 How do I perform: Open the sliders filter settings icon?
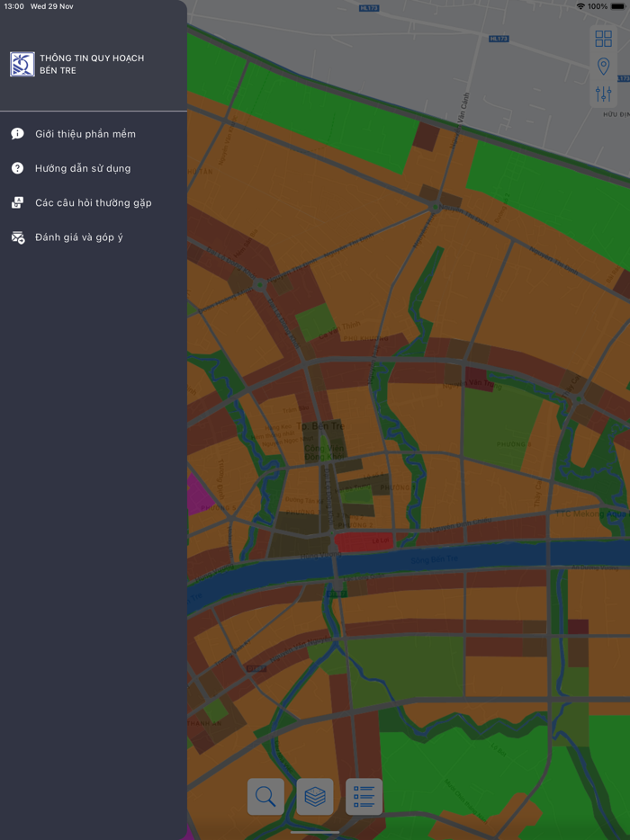click(x=603, y=94)
